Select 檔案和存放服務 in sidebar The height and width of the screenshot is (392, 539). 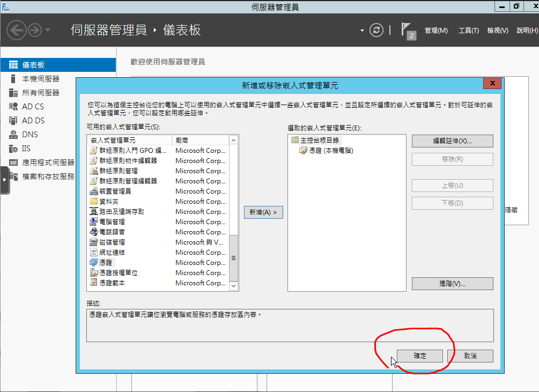(x=48, y=176)
